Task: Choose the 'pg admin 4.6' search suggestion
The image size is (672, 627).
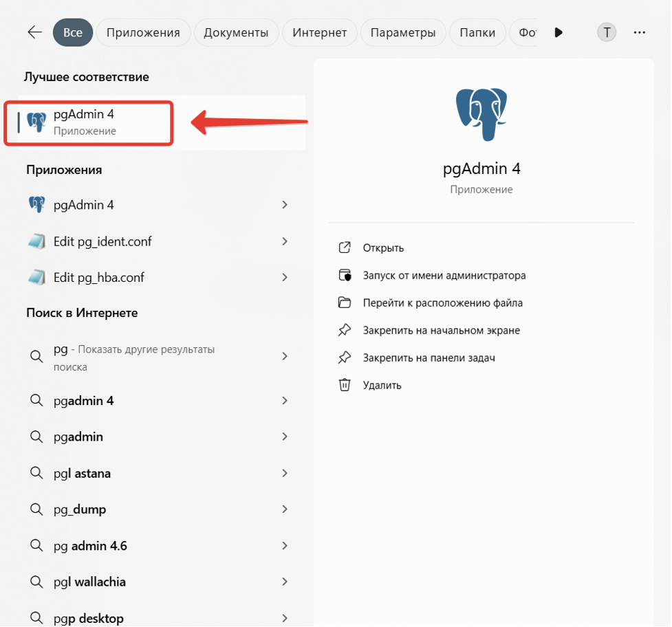Action: [89, 546]
